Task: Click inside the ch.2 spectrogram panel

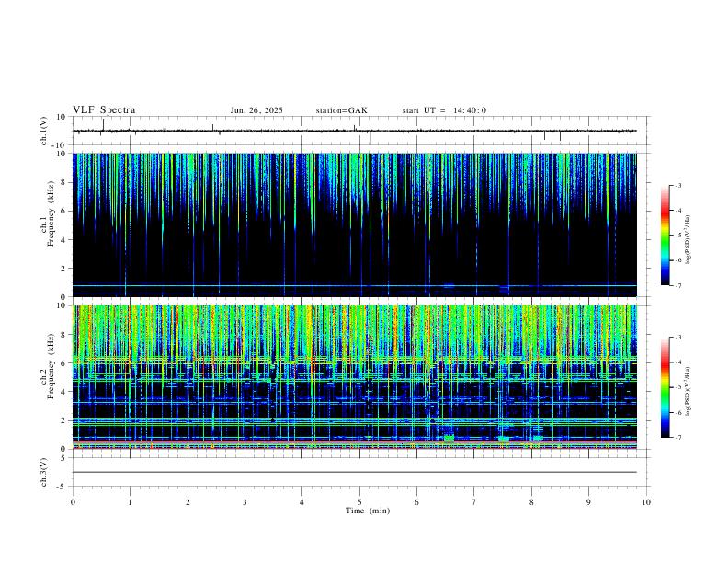Action: pyautogui.click(x=354, y=377)
